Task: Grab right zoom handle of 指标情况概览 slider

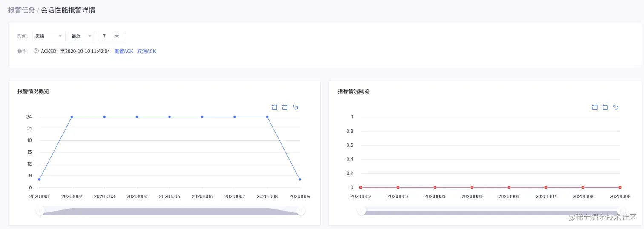Action: click(x=621, y=211)
